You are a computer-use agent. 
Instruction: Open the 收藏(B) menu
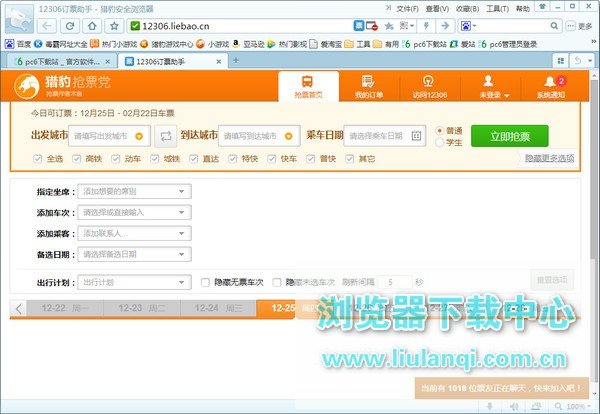click(x=467, y=8)
